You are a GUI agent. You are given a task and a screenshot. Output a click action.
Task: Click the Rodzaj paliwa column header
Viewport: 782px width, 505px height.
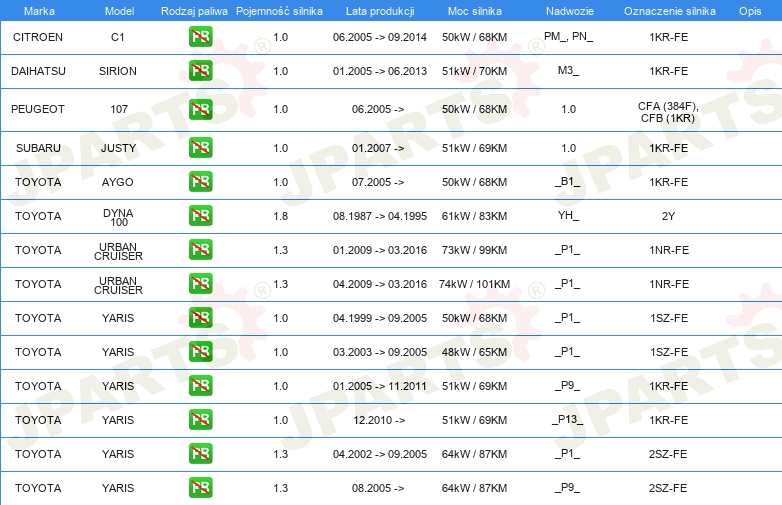coord(194,11)
